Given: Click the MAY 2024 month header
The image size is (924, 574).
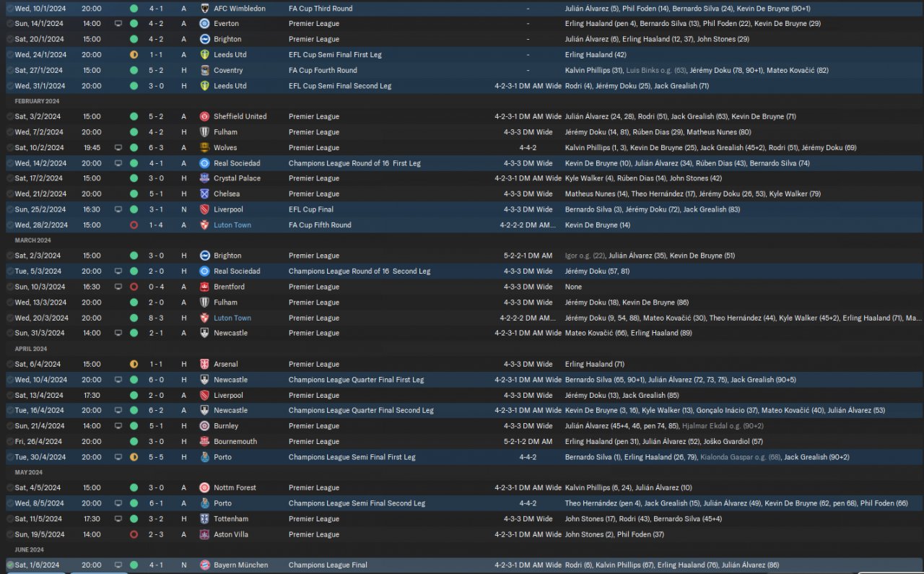Looking at the screenshot, I should 29,473.
